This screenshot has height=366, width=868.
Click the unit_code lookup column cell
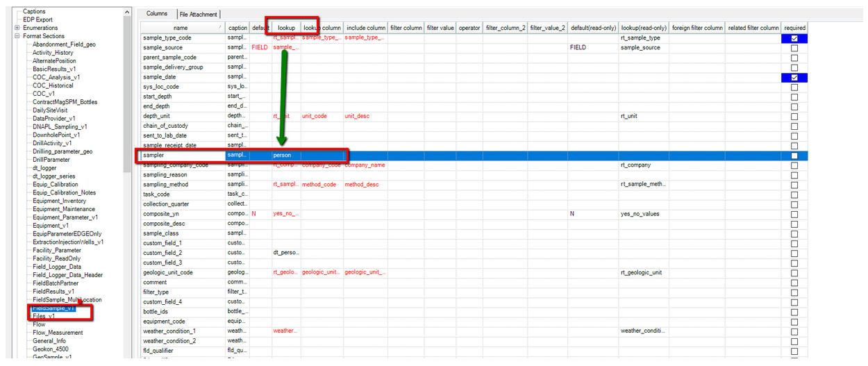click(x=322, y=116)
